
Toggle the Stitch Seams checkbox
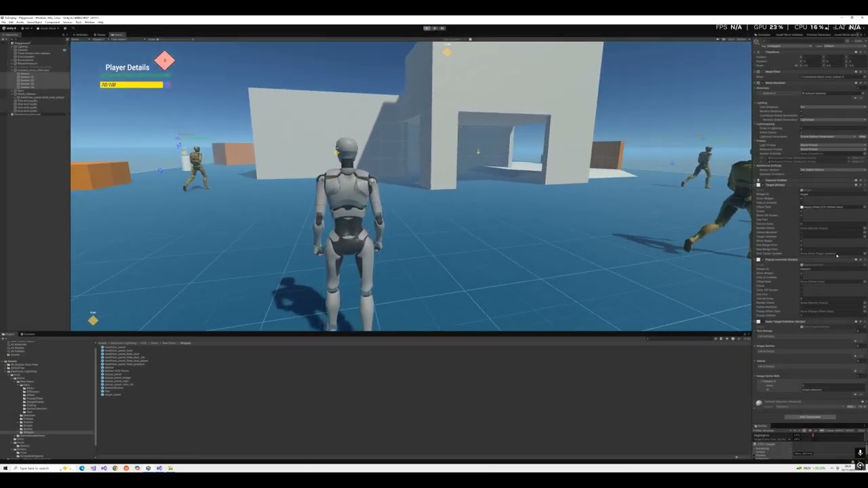click(x=801, y=132)
